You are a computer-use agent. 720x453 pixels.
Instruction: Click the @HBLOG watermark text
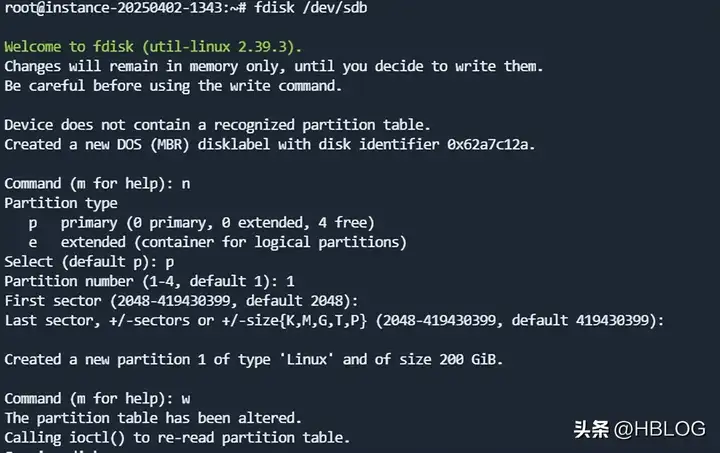point(659,430)
